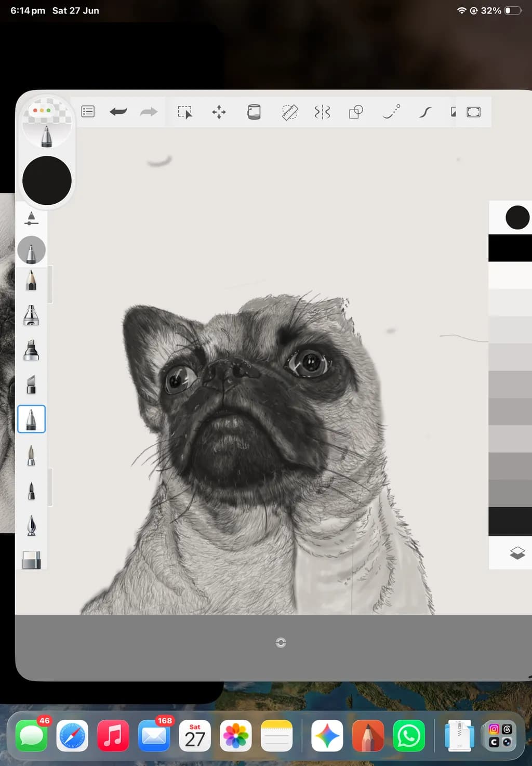Activate the Transform move tool

[219, 112]
